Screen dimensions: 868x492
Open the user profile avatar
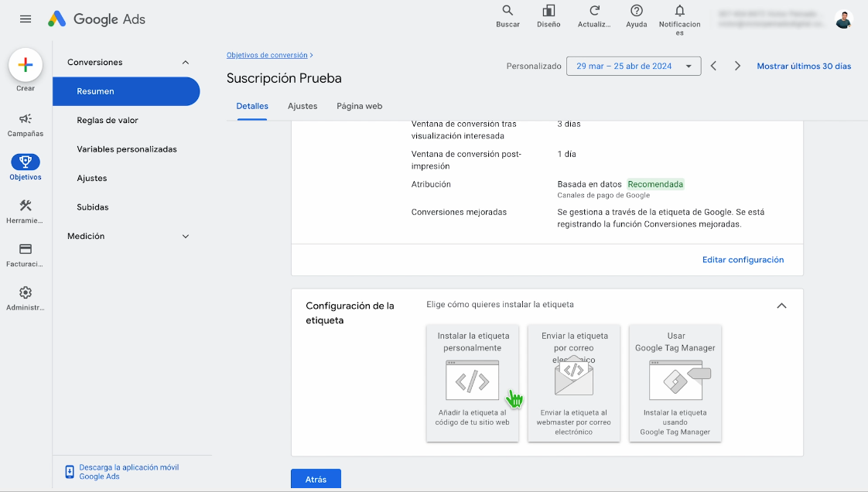(844, 20)
